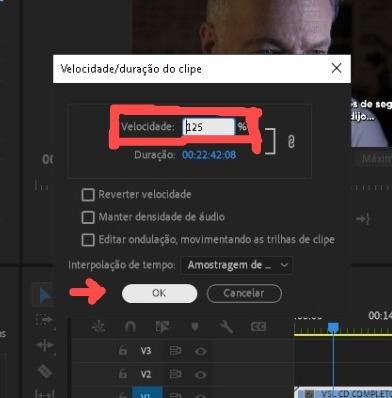Click the Velocidade percentage input field
392x398 pixels.
pos(209,127)
